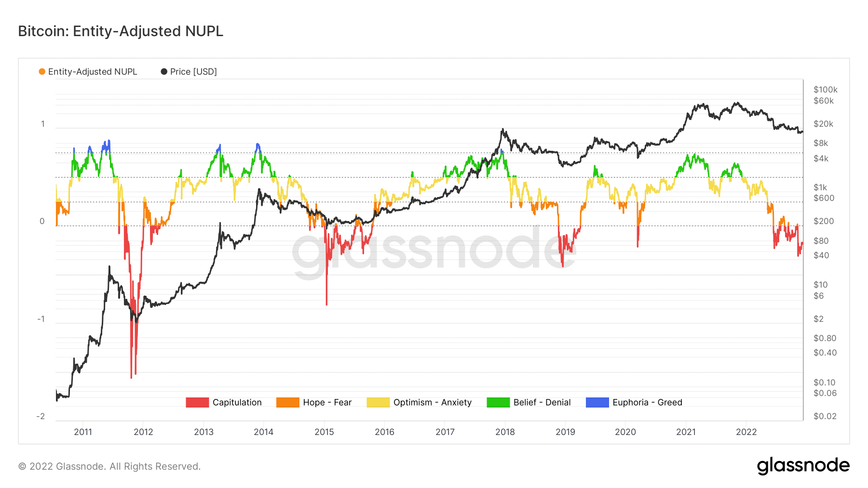Click the 2019 x-axis label
Image resolution: width=868 pixels, height=488 pixels.
click(565, 432)
